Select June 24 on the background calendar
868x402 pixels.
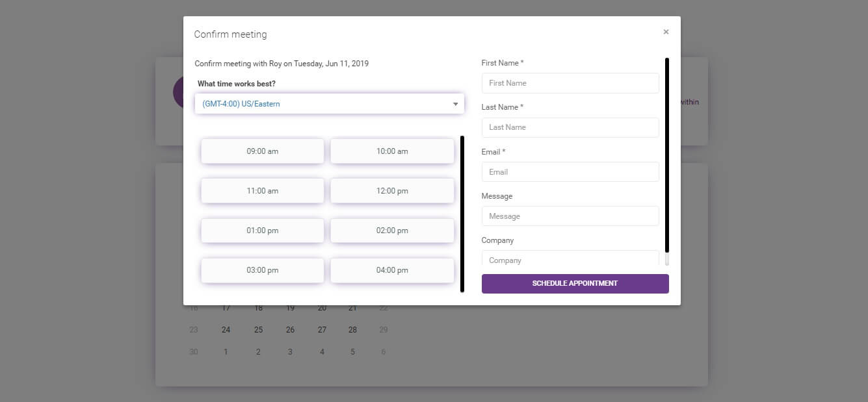click(226, 329)
